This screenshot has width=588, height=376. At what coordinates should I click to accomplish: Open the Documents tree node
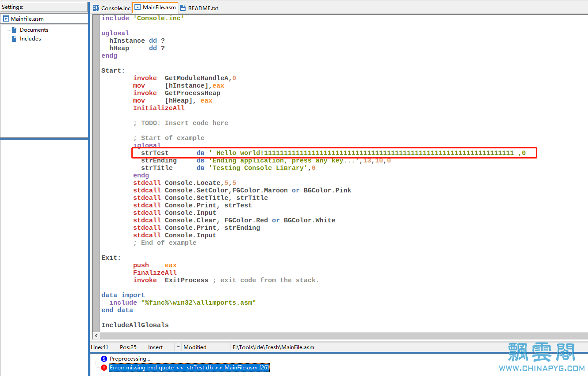click(34, 30)
